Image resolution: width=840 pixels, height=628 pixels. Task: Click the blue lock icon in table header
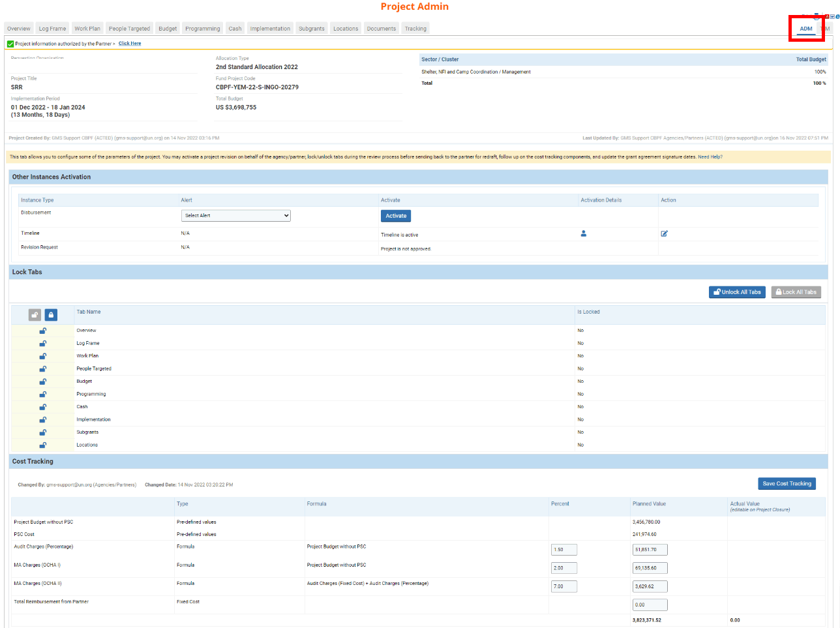pos(51,315)
